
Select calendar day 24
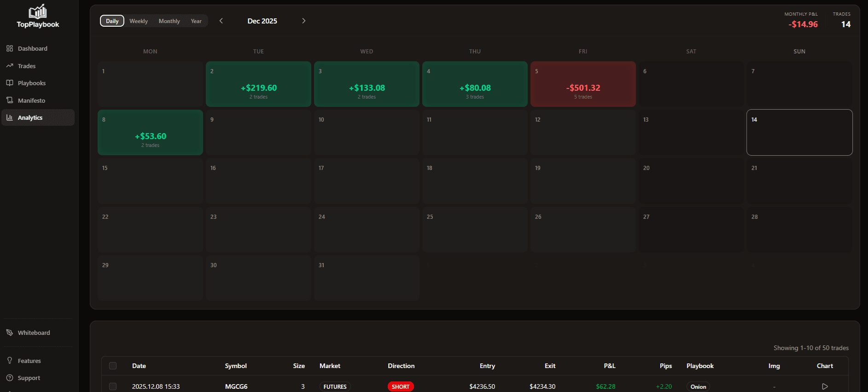[x=367, y=230]
